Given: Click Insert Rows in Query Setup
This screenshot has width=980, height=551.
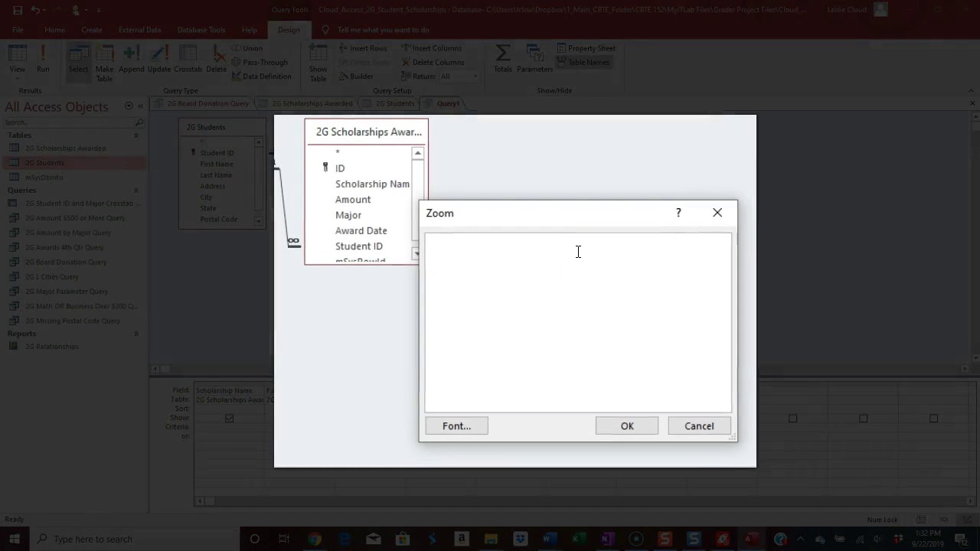Looking at the screenshot, I should click(x=363, y=48).
